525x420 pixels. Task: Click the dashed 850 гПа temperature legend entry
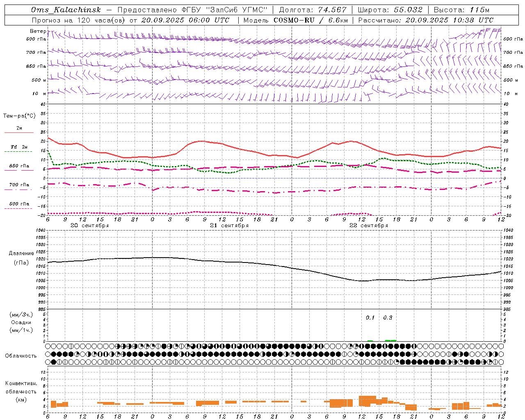(x=19, y=167)
